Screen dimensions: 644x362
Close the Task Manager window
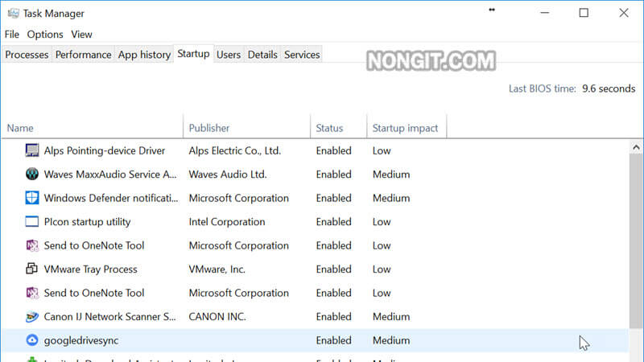pyautogui.click(x=623, y=13)
